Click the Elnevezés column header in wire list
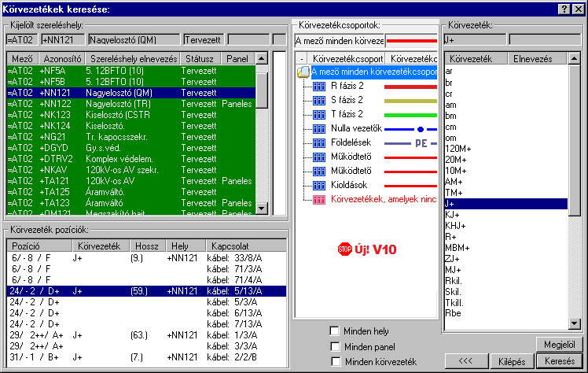Image resolution: width=588 pixels, height=373 pixels. 537,59
